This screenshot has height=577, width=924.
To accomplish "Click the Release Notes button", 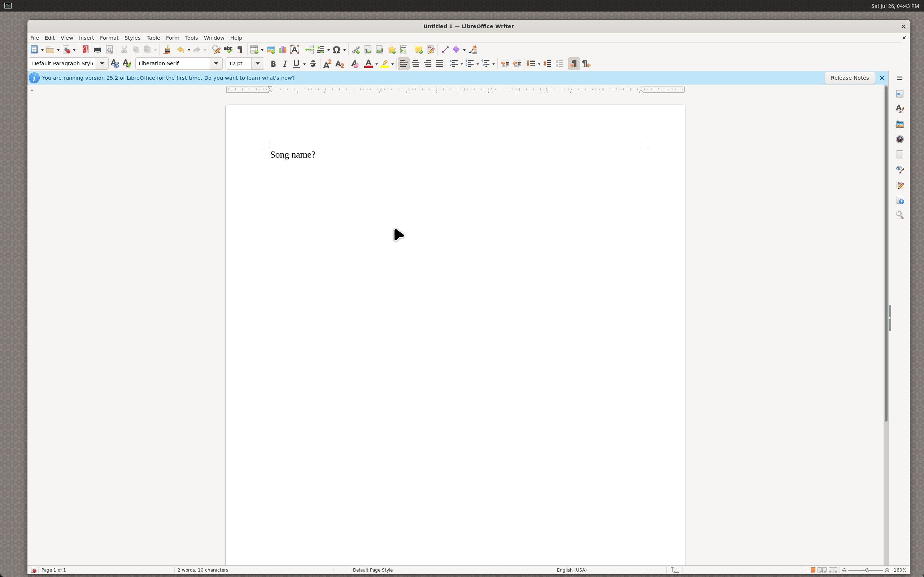I will point(850,78).
